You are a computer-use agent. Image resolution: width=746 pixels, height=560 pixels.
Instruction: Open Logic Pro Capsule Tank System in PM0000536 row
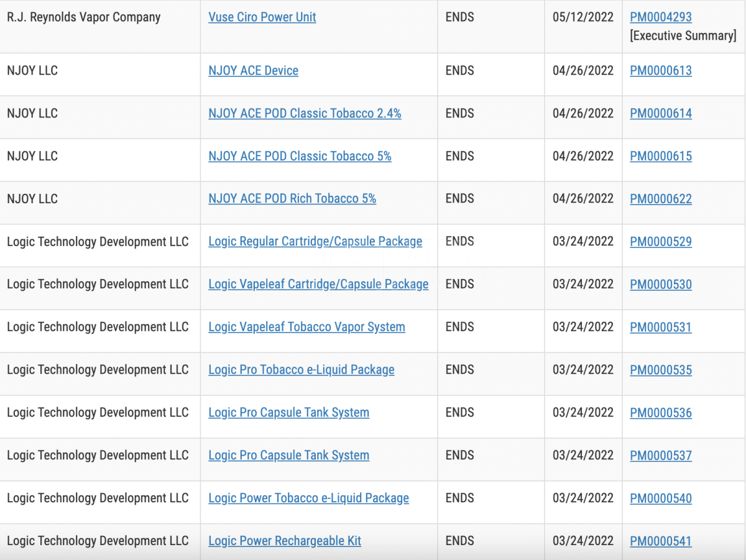288,413
